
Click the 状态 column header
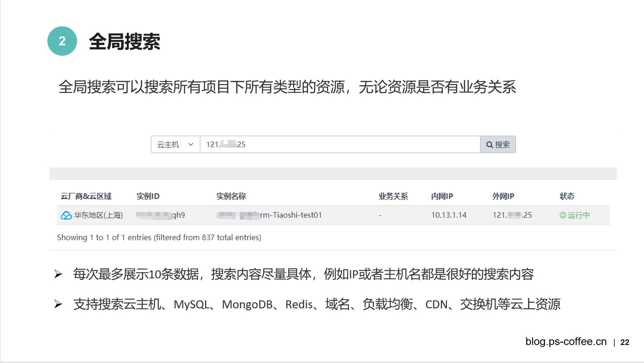pos(567,196)
